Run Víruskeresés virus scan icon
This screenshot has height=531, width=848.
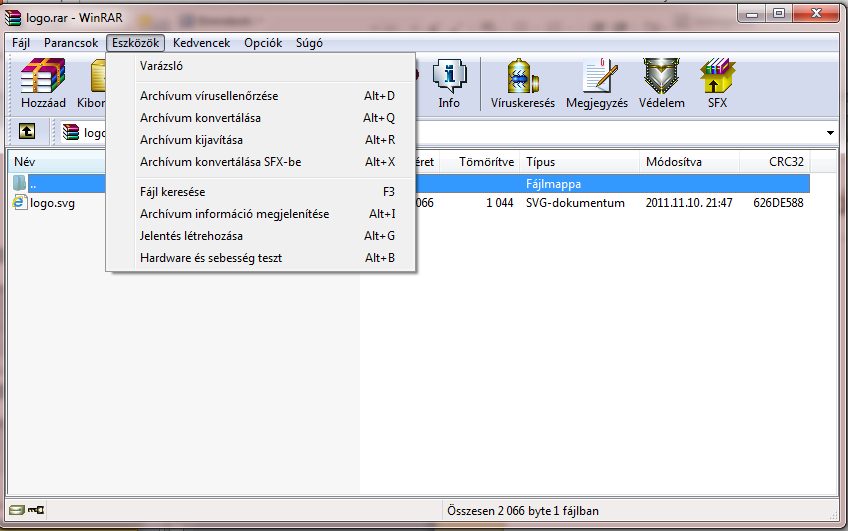(x=522, y=83)
